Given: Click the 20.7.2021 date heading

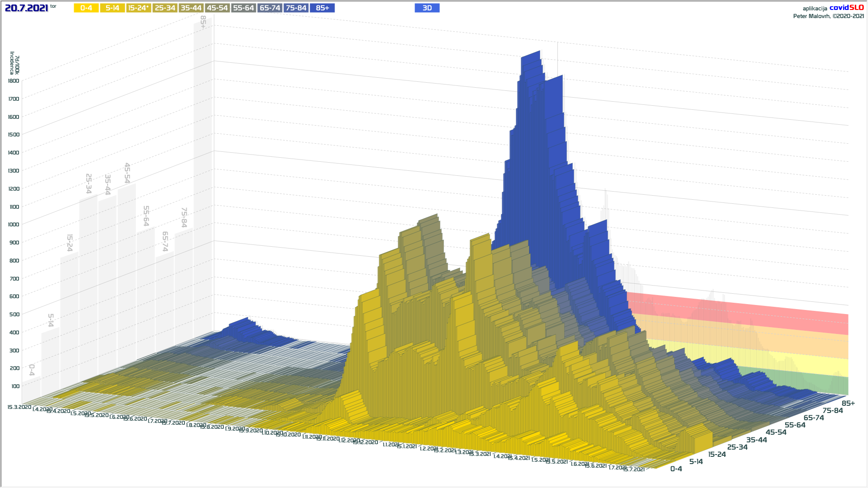Looking at the screenshot, I should tap(26, 8).
